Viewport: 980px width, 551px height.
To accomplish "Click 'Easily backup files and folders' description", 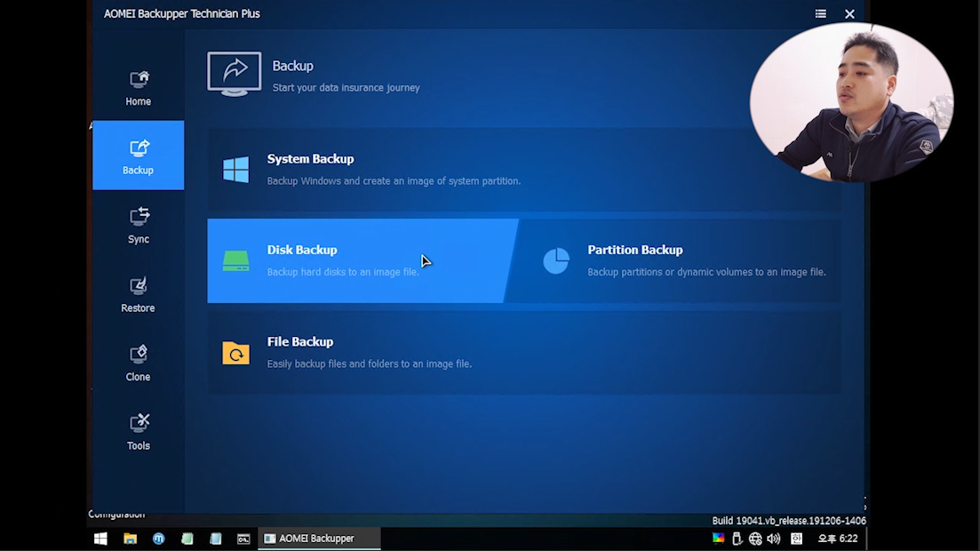I will click(370, 364).
